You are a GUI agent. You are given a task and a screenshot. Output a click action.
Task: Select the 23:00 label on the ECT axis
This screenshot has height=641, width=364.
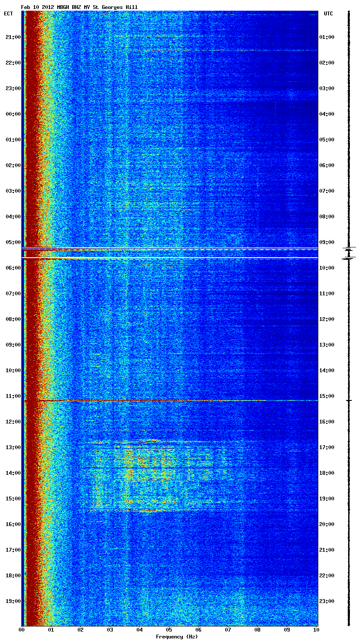[x=13, y=88]
